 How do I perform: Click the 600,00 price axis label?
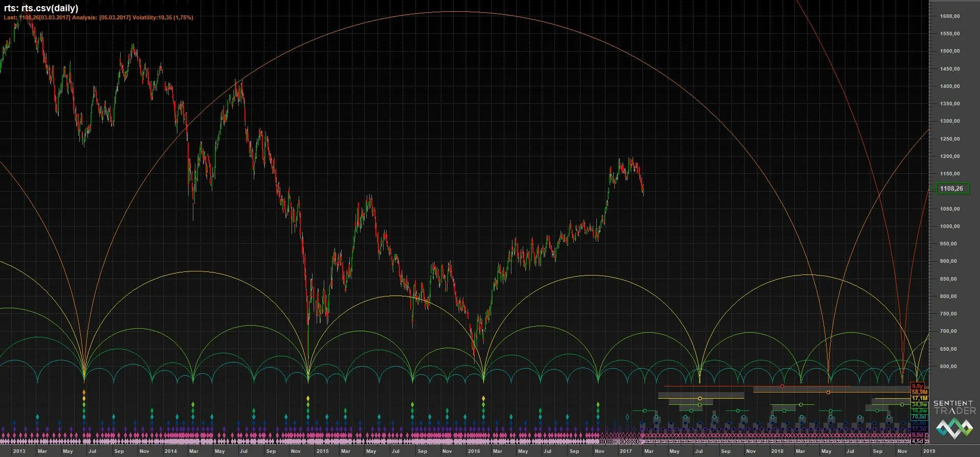tap(948, 367)
